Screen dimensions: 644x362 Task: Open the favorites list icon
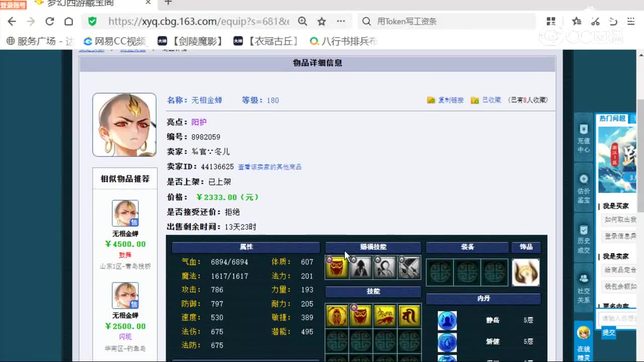[577, 21]
